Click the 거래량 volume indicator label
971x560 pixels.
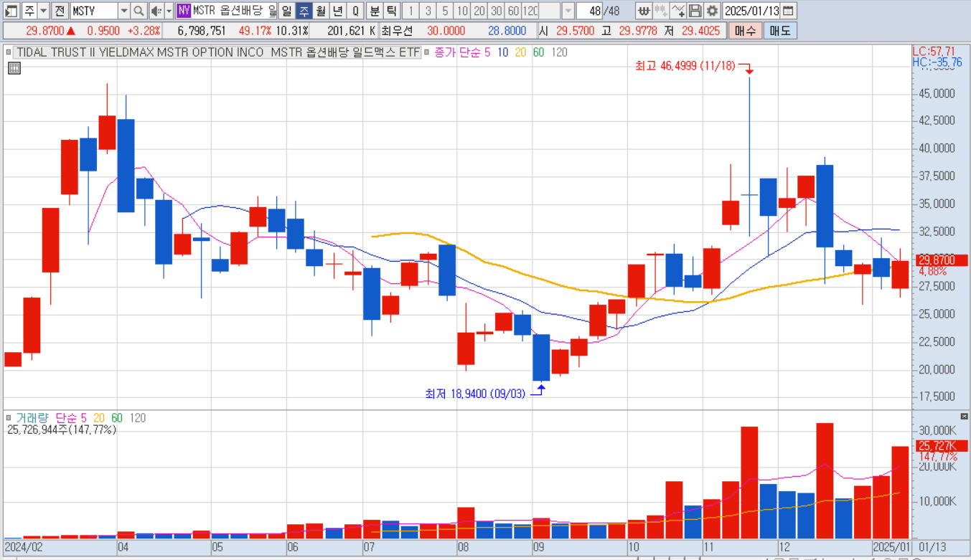coord(32,417)
